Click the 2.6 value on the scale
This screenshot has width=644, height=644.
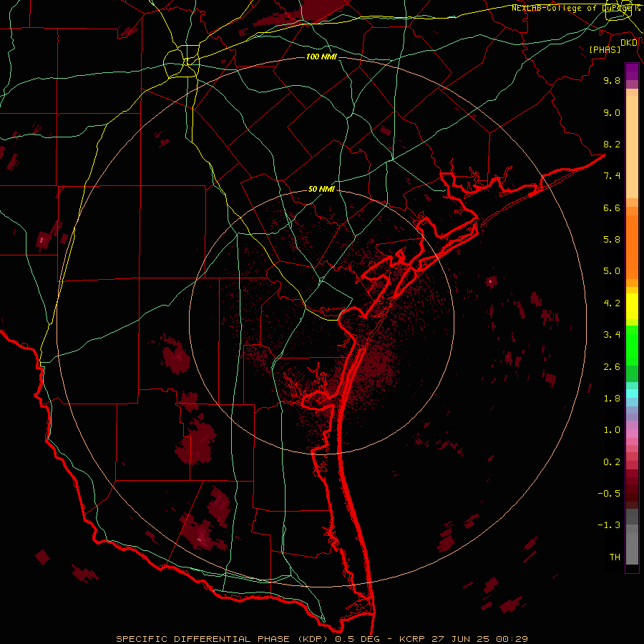pyautogui.click(x=612, y=367)
